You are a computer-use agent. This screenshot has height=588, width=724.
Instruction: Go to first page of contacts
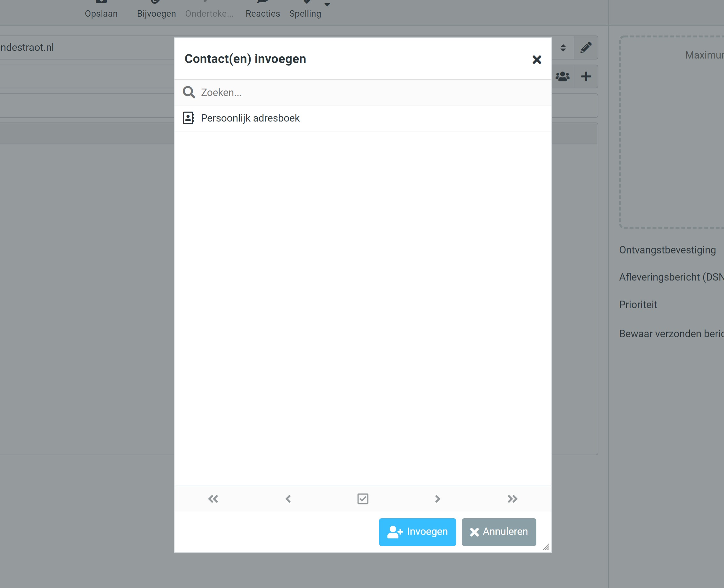213,498
